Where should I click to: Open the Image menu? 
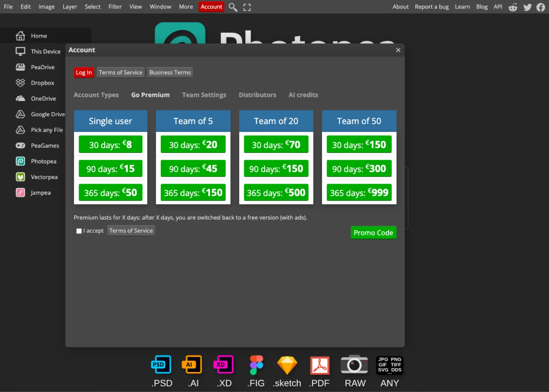point(47,7)
